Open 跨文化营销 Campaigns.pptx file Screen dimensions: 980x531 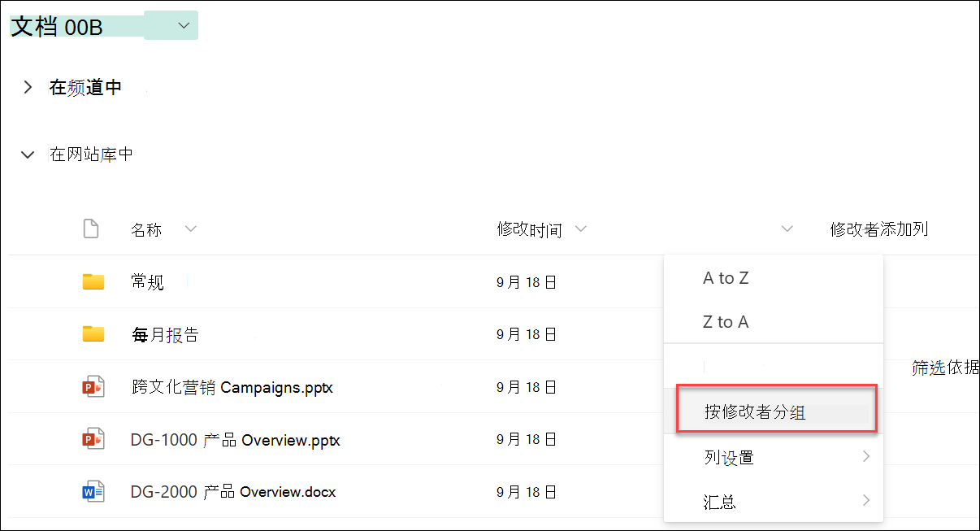(x=232, y=387)
